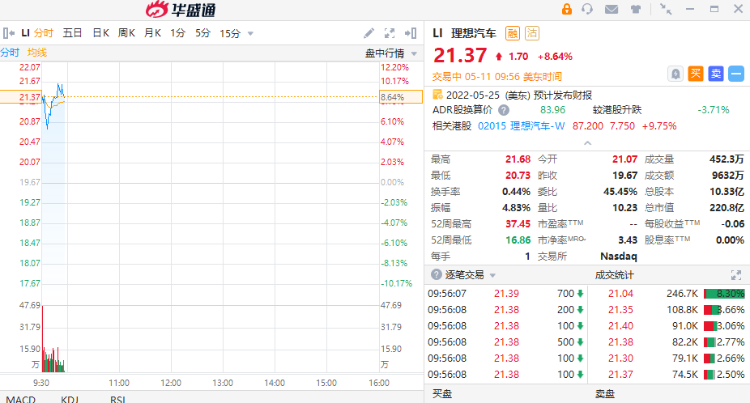This screenshot has width=750, height=403.
Task: Click the skin/theme shirt icon
Action: pos(637,10)
